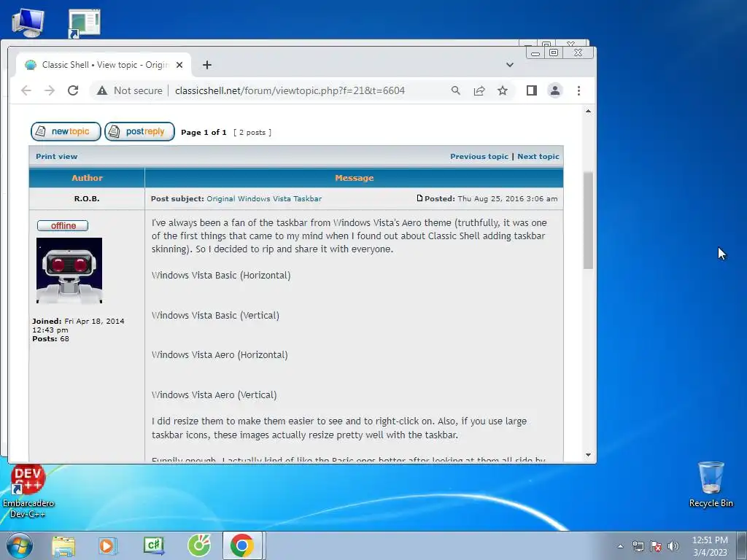Open Embarcadero Dev-C++ desktop shortcut
The height and width of the screenshot is (560, 747).
pyautogui.click(x=28, y=491)
